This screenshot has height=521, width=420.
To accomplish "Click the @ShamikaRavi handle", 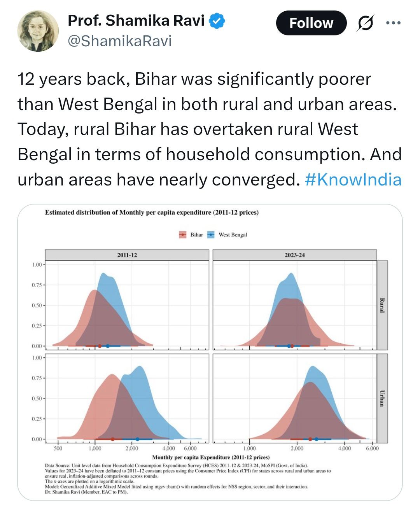I will pyautogui.click(x=120, y=41).
